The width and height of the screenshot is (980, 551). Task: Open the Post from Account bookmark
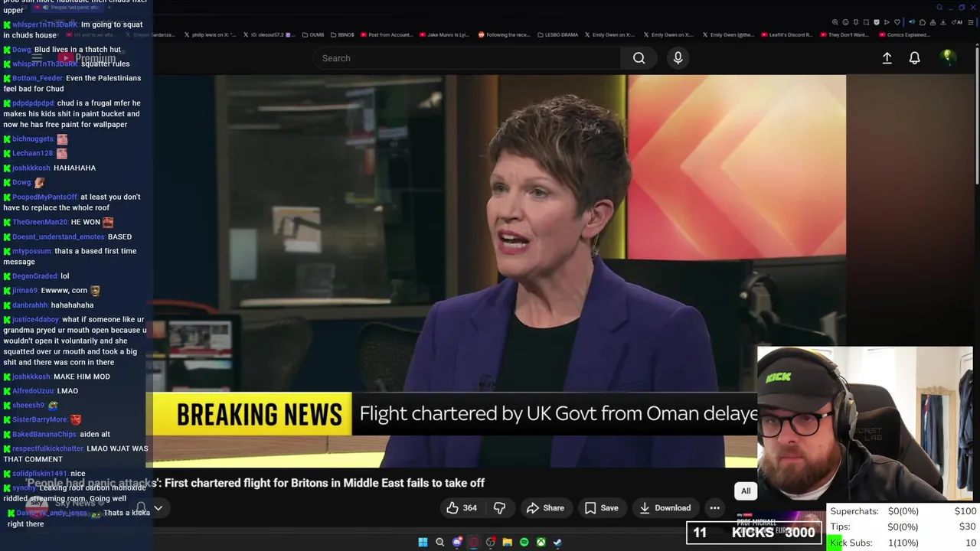(387, 35)
